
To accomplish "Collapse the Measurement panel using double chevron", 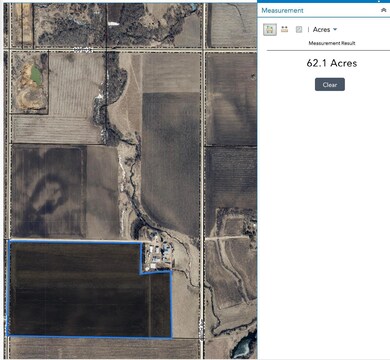I will pos(384,10).
